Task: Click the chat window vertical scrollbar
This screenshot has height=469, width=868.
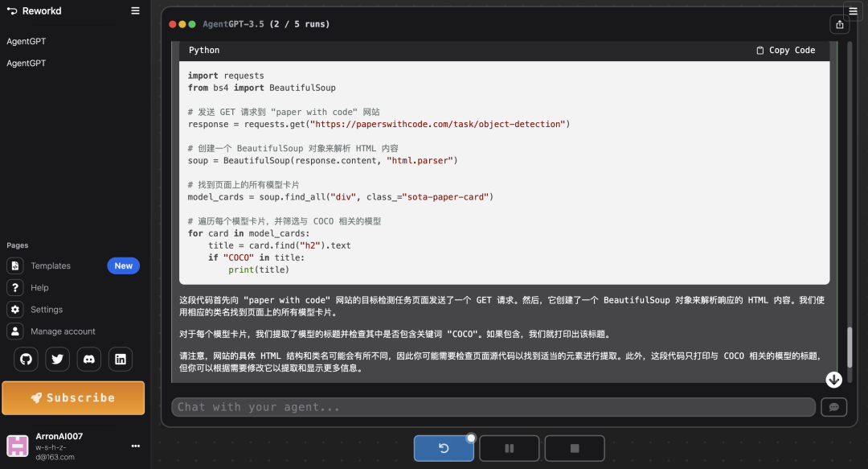Action: [850, 347]
